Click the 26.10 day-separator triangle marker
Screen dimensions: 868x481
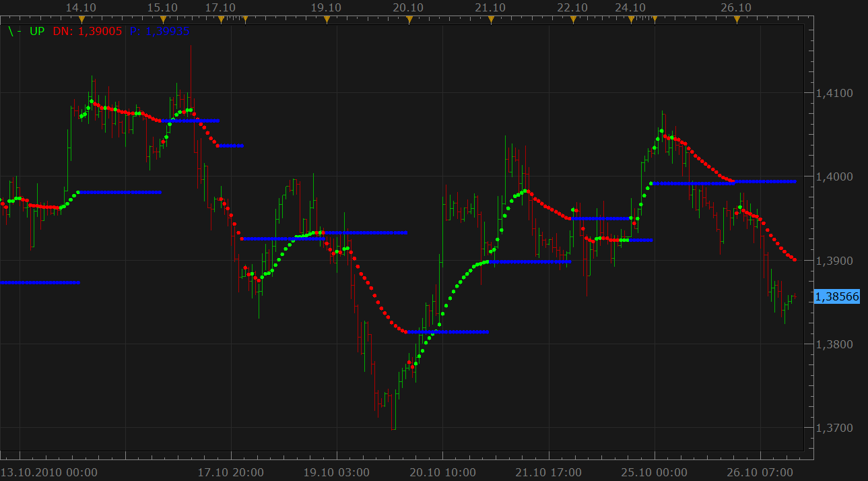[737, 20]
